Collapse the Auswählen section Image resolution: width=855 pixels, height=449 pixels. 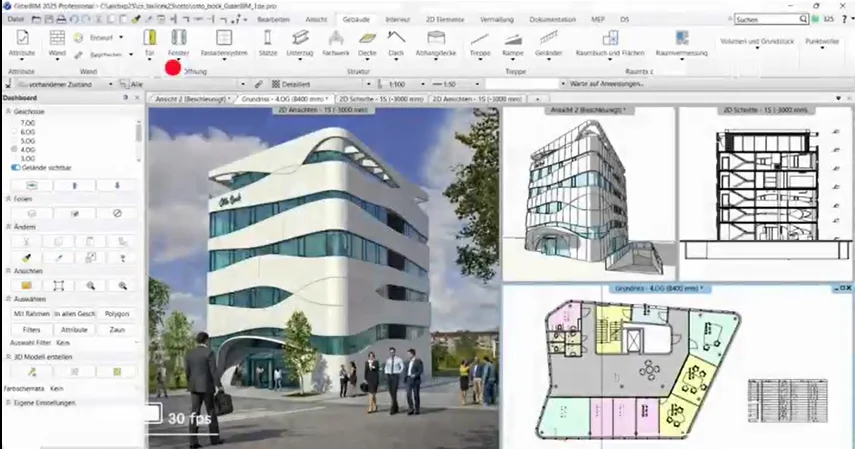tap(9, 299)
